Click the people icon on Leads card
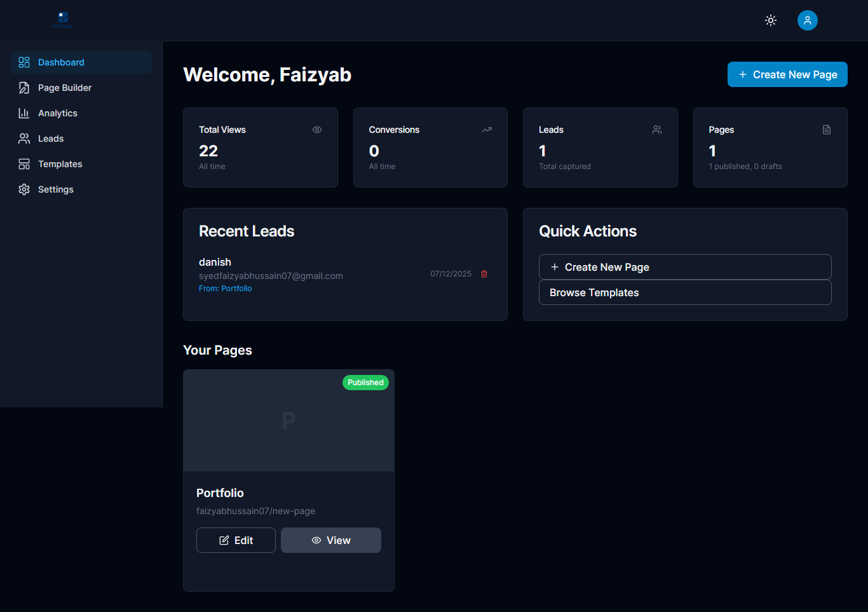 point(656,129)
